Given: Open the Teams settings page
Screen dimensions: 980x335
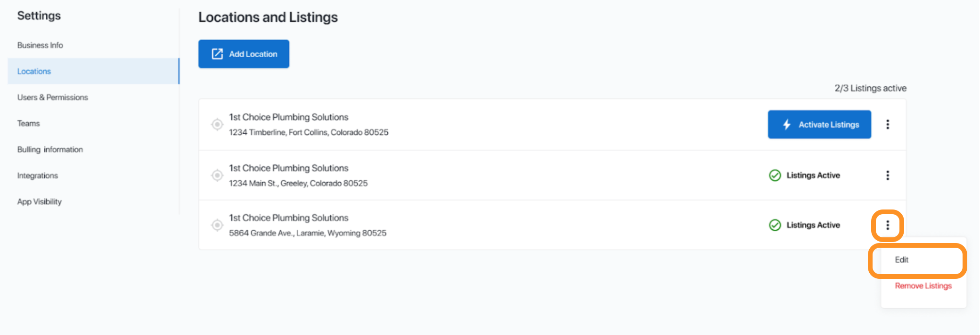Looking at the screenshot, I should (x=28, y=124).
